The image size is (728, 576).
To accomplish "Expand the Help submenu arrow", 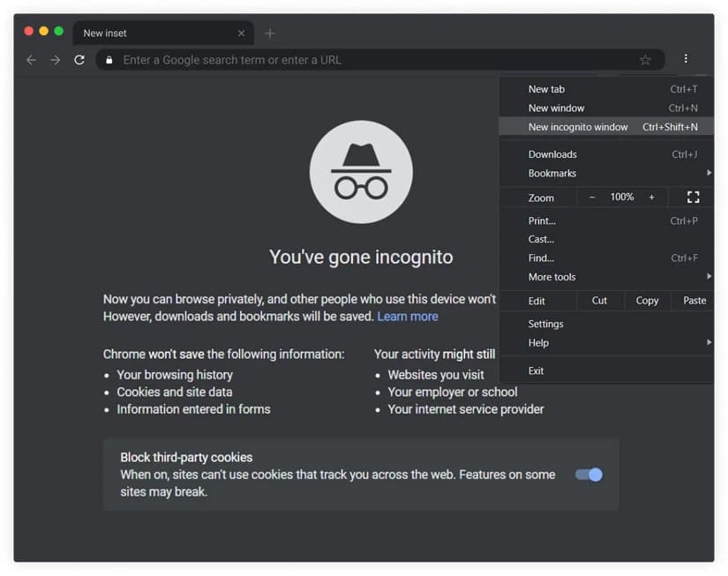I will click(709, 342).
